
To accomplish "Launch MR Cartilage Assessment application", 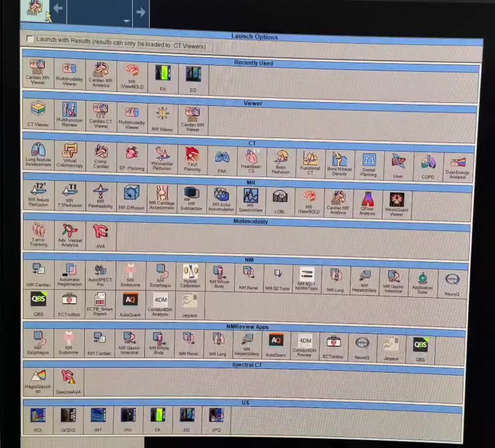I will [x=162, y=198].
